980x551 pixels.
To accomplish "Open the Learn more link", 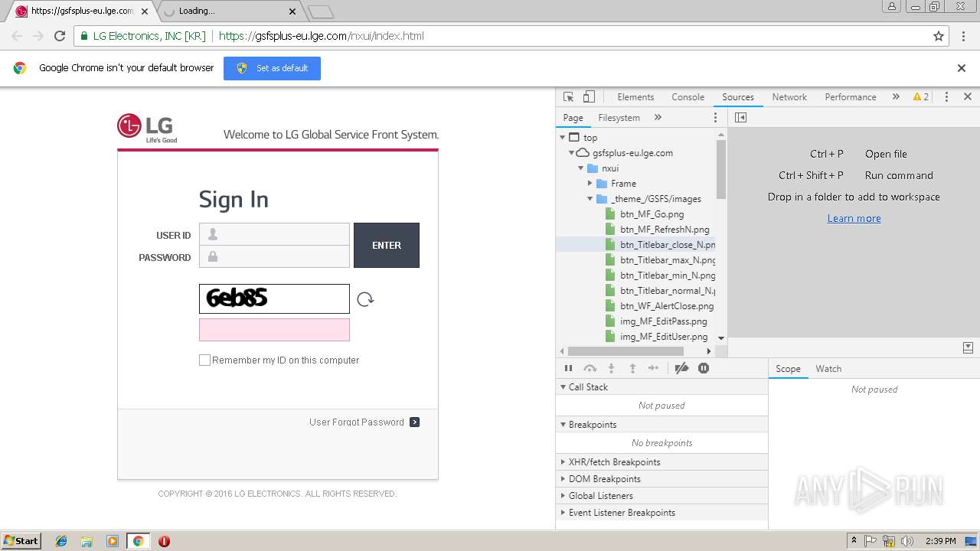I will 854,218.
